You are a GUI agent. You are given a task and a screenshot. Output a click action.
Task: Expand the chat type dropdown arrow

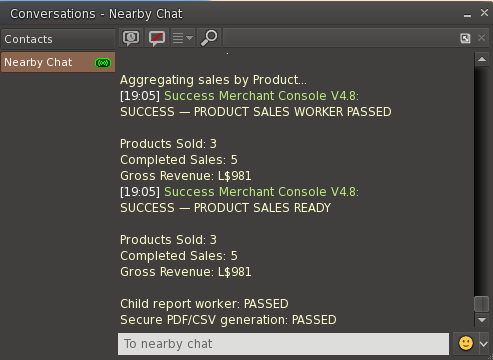[484, 343]
